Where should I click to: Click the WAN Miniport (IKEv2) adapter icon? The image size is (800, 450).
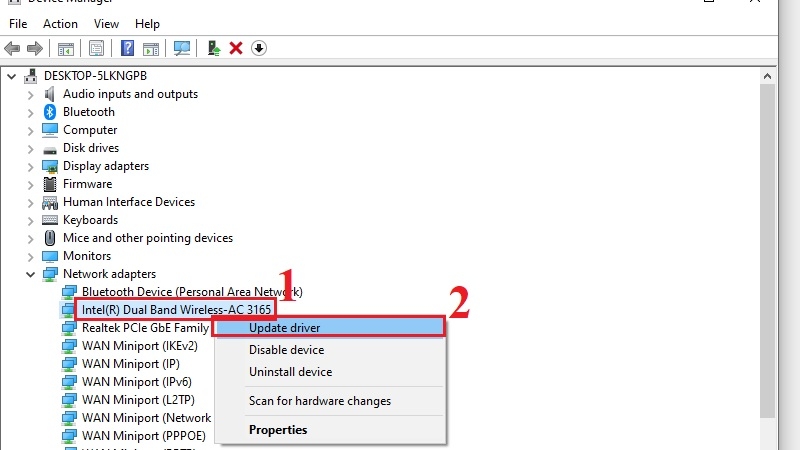(x=69, y=346)
